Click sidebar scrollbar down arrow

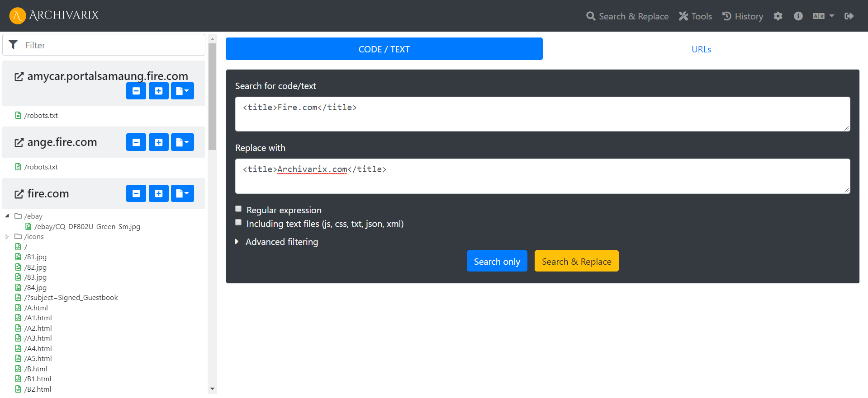[x=212, y=389]
